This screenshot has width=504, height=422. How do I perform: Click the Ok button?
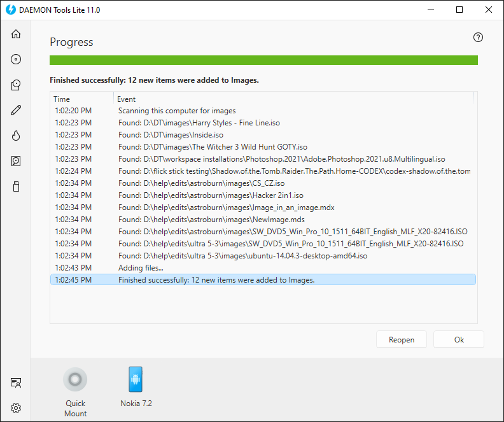[x=459, y=339]
